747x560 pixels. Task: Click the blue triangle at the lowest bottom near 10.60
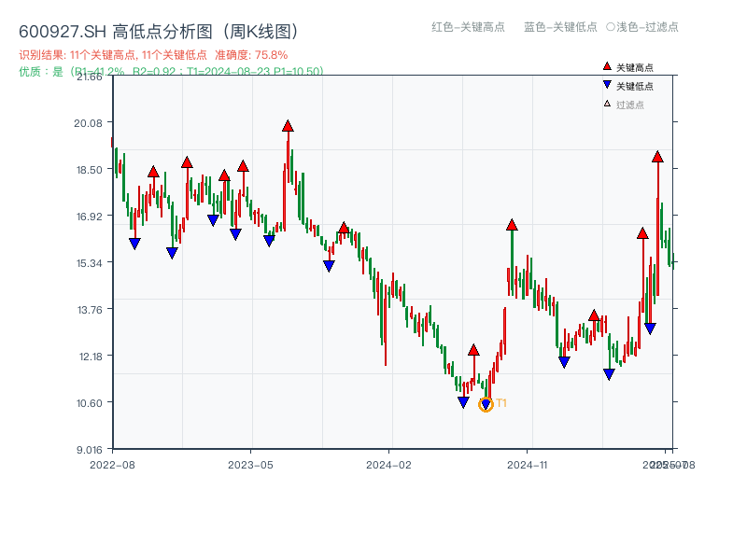(464, 401)
